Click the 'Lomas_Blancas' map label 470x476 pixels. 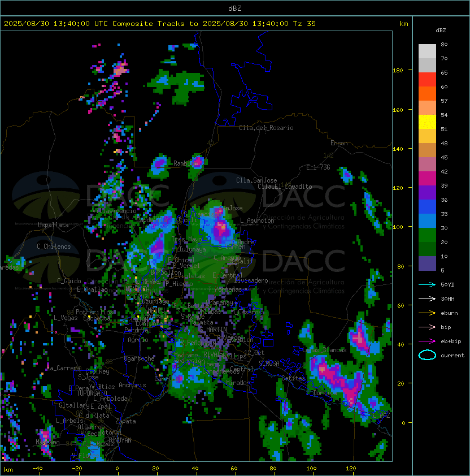click(324, 350)
